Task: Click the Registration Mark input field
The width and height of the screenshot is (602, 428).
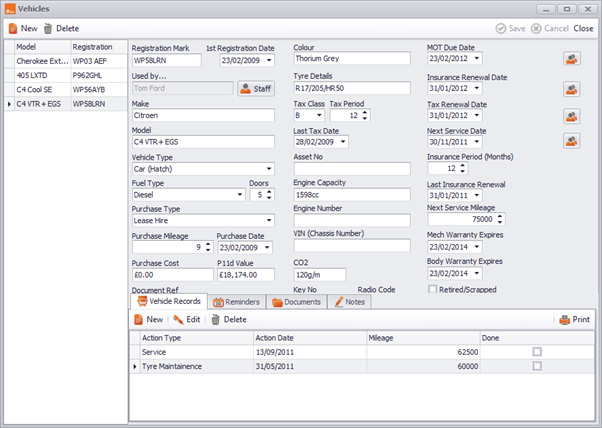Action: pos(167,60)
